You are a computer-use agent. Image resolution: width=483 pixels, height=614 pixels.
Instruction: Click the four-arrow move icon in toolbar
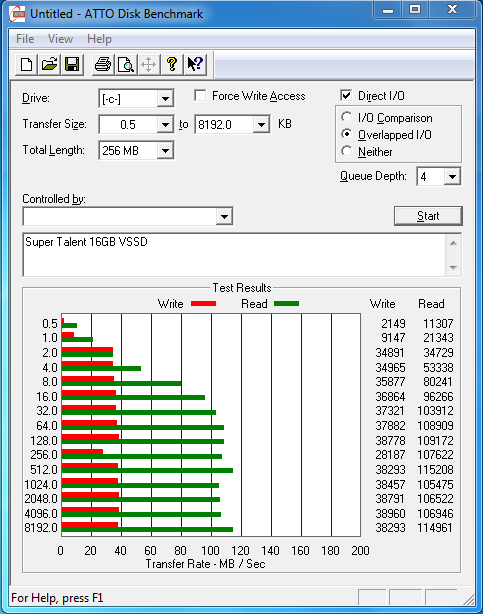coord(148,64)
